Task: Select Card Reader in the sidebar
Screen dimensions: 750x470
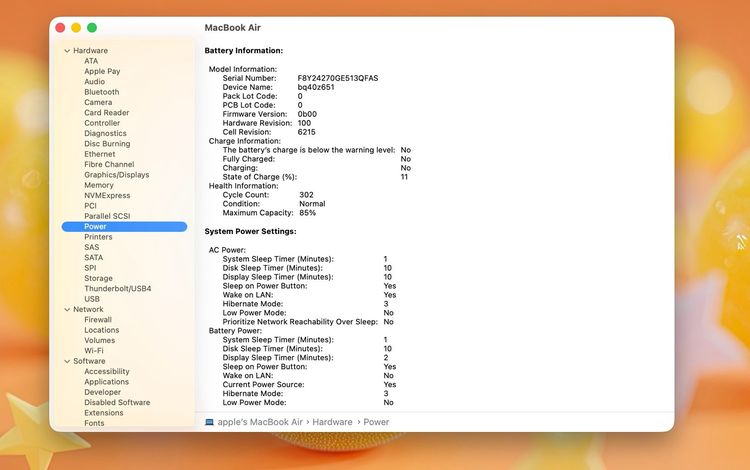Action: pos(107,113)
